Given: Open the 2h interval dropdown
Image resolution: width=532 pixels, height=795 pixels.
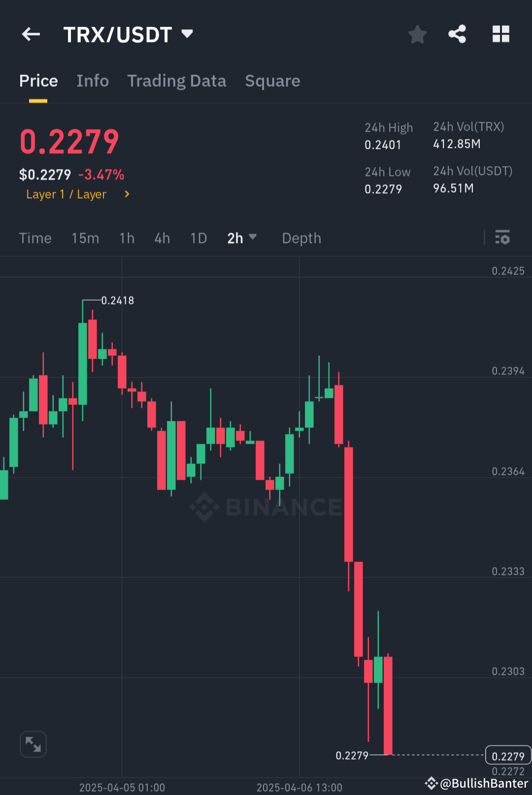Looking at the screenshot, I should (254, 238).
